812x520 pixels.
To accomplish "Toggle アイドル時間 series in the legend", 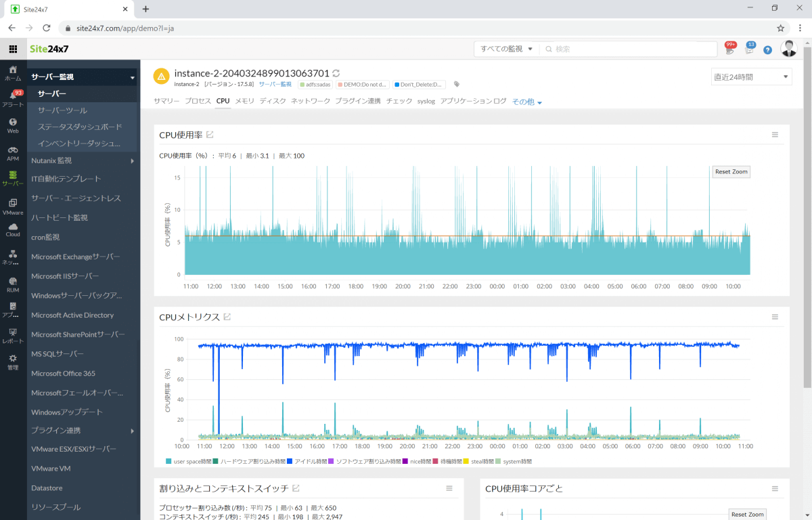I will pos(307,461).
